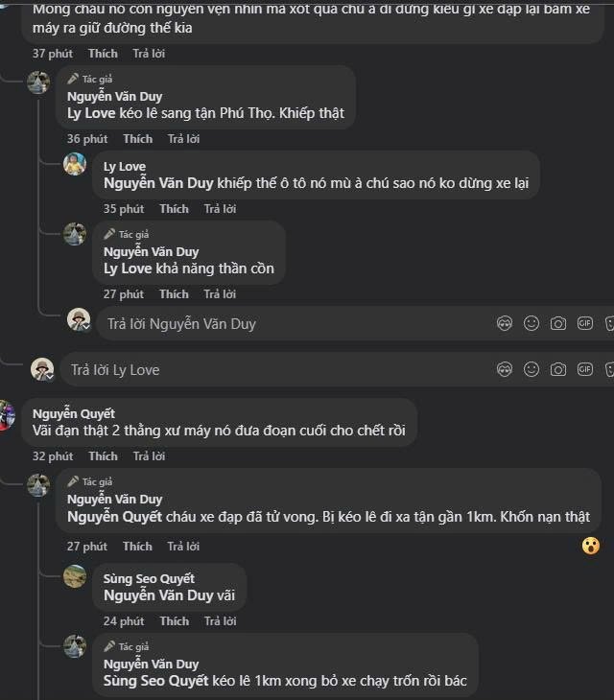614x700 pixels.
Task: Open the avatar sticker picker in the Ly Love reply box
Action: coord(505,369)
